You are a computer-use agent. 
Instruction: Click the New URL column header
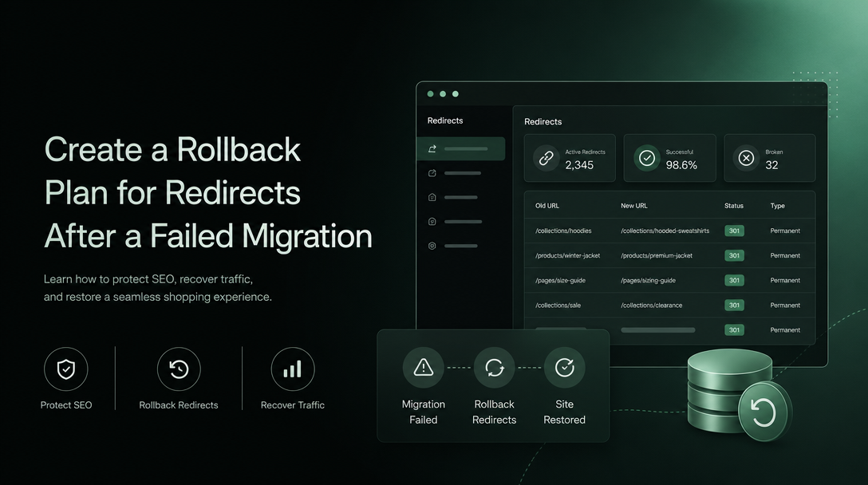tap(633, 206)
